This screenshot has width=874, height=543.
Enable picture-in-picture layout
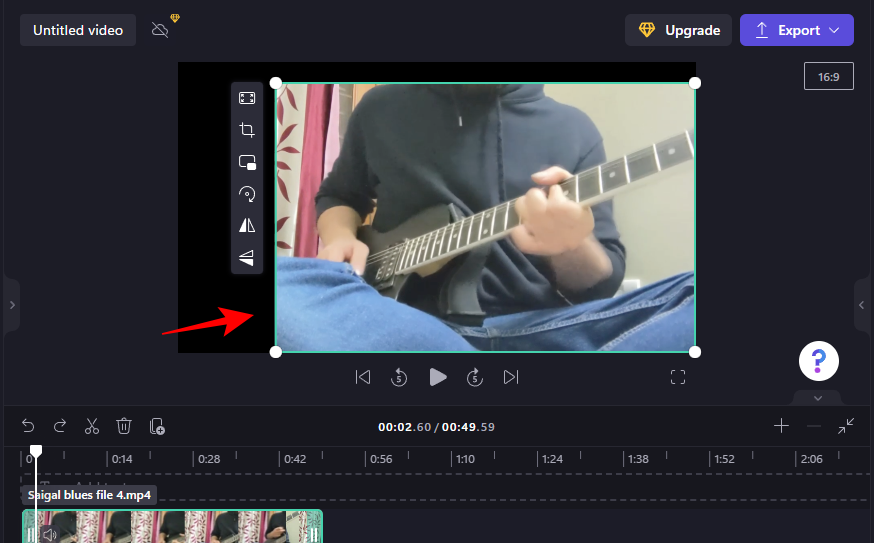[x=247, y=162]
